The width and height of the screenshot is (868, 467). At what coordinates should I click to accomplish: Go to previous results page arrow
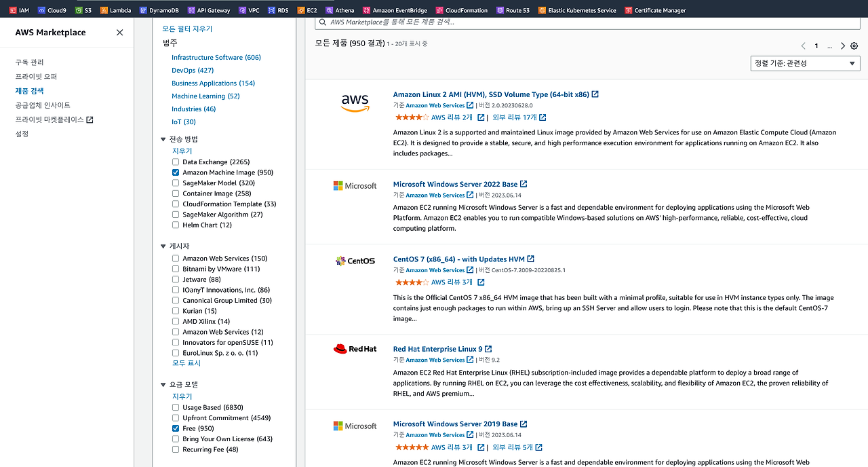(x=804, y=46)
